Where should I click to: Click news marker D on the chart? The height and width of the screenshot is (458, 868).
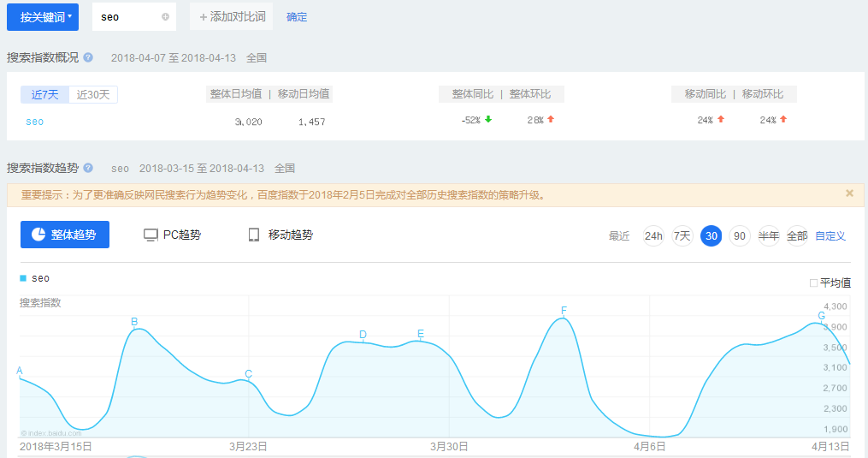click(x=363, y=335)
